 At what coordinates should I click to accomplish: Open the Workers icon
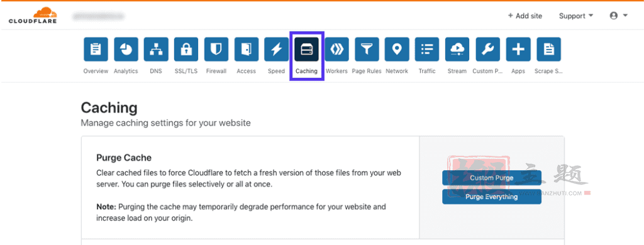tap(337, 49)
